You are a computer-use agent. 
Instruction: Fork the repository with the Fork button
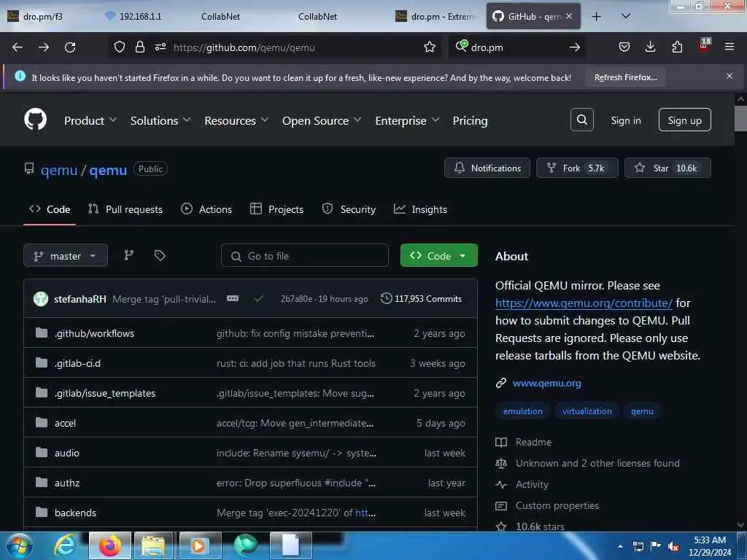(x=577, y=168)
